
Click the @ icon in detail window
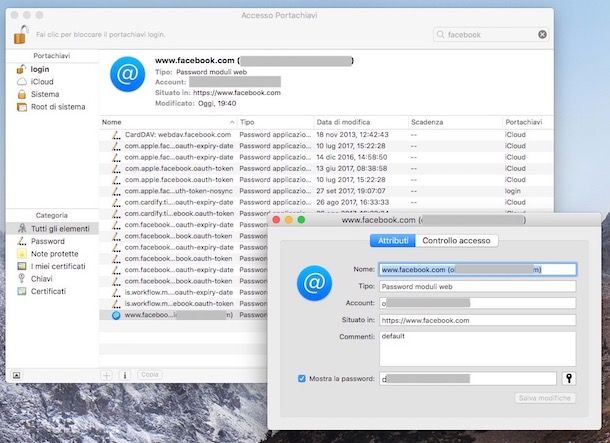pos(314,283)
